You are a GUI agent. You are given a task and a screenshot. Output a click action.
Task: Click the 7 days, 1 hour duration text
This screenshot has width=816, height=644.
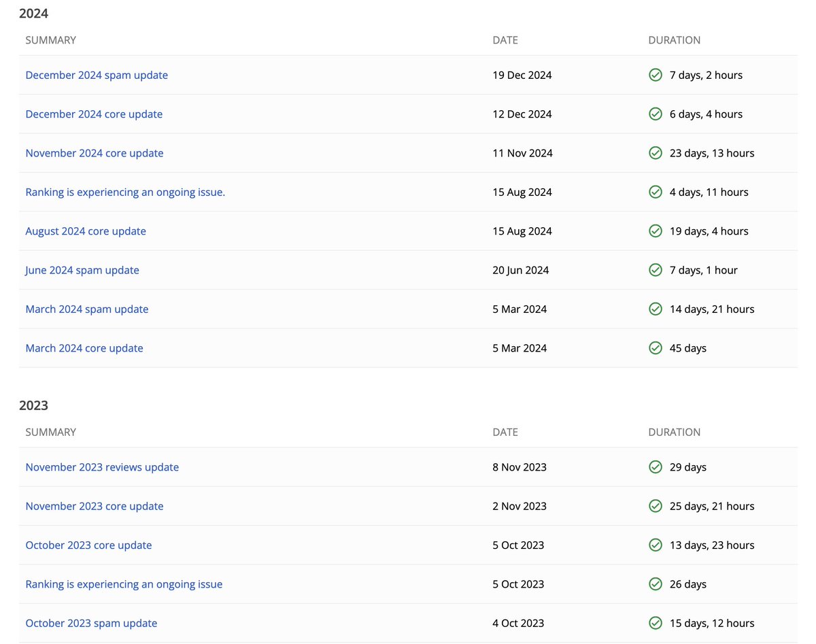coord(704,270)
